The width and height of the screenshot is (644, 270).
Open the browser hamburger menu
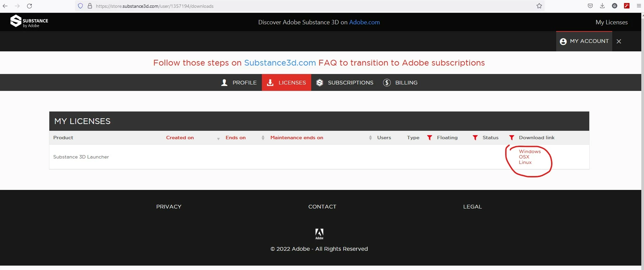click(x=639, y=6)
